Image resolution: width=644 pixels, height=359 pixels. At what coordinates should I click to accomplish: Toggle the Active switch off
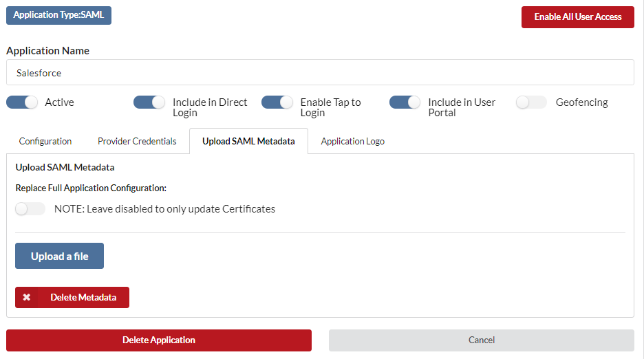22,102
